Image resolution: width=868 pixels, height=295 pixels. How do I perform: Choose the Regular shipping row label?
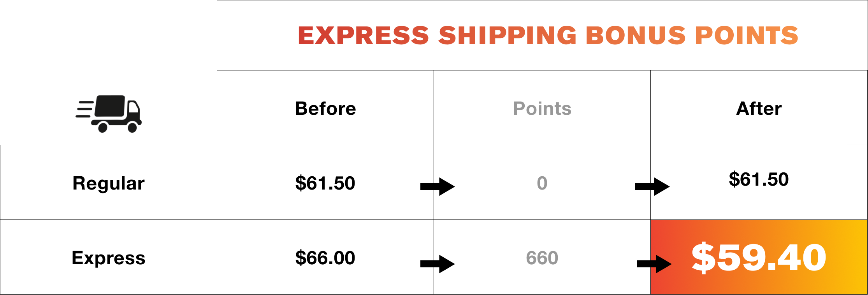[x=109, y=184]
